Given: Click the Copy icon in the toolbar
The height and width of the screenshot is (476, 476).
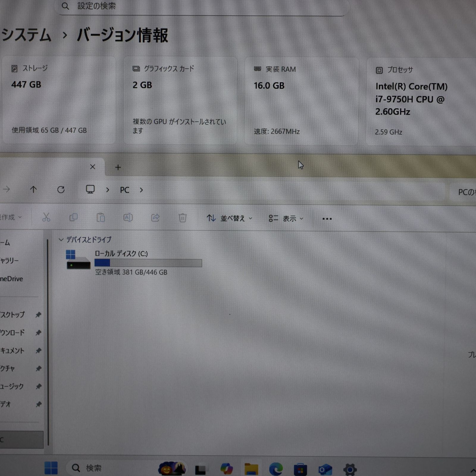Looking at the screenshot, I should (x=73, y=218).
